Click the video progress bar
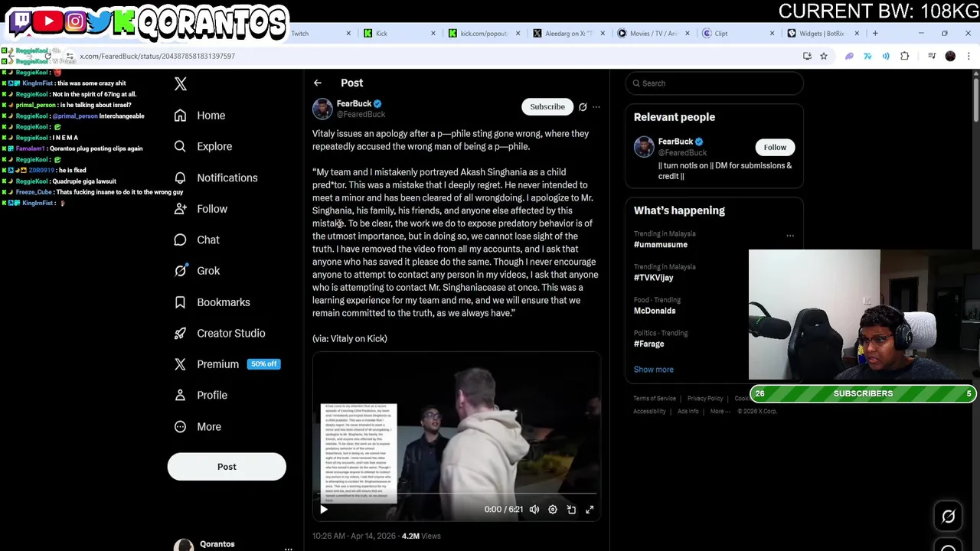Image resolution: width=980 pixels, height=551 pixels. coord(456,494)
